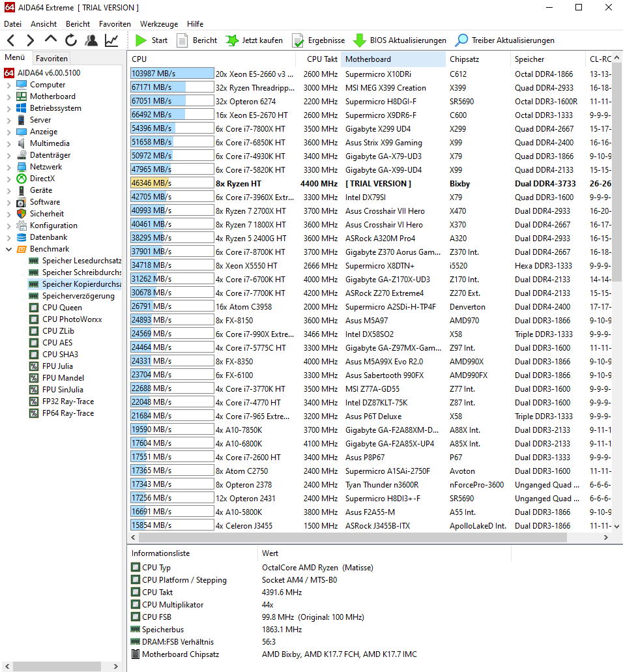This screenshot has height=672, width=623.
Task: Go forward with the right arrow icon
Action: coord(30,40)
